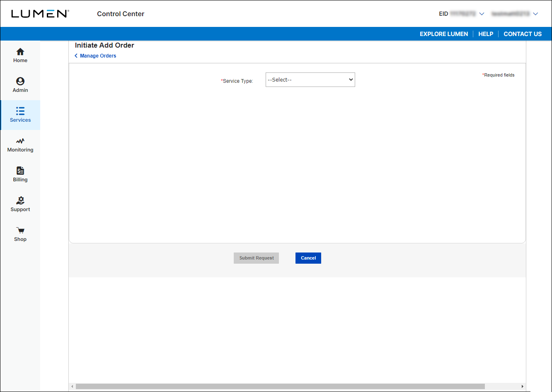Image resolution: width=552 pixels, height=392 pixels.
Task: Open Contact Us in top bar
Action: [x=523, y=34]
